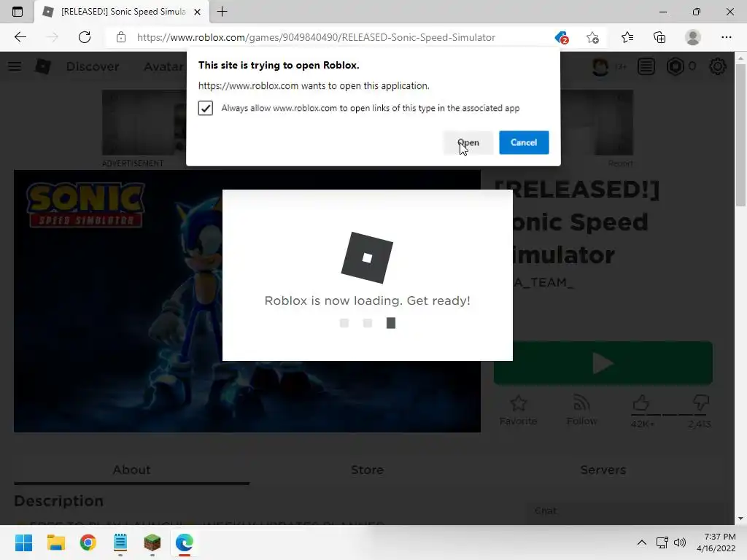This screenshot has height=560, width=747.
Task: Click the address bar URL field
Action: [x=316, y=37]
